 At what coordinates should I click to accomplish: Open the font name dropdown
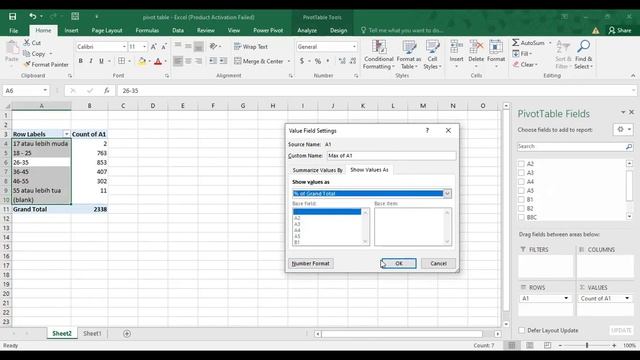point(124,47)
